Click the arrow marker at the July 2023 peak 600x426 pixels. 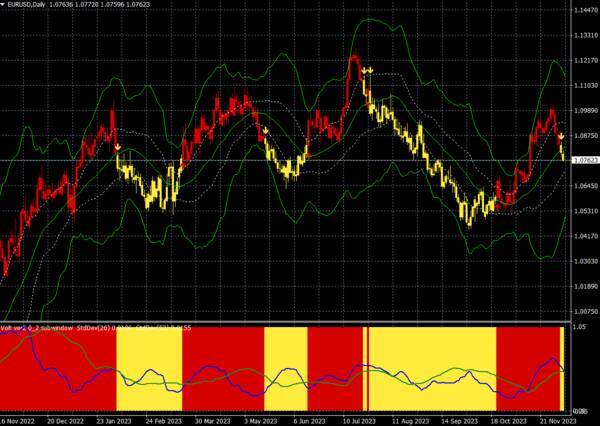[x=368, y=69]
